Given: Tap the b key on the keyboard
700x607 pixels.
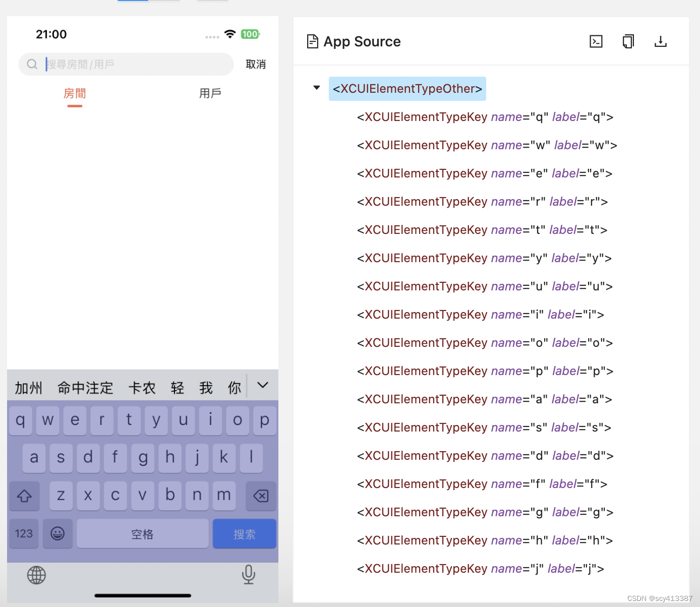Looking at the screenshot, I should pyautogui.click(x=170, y=496).
